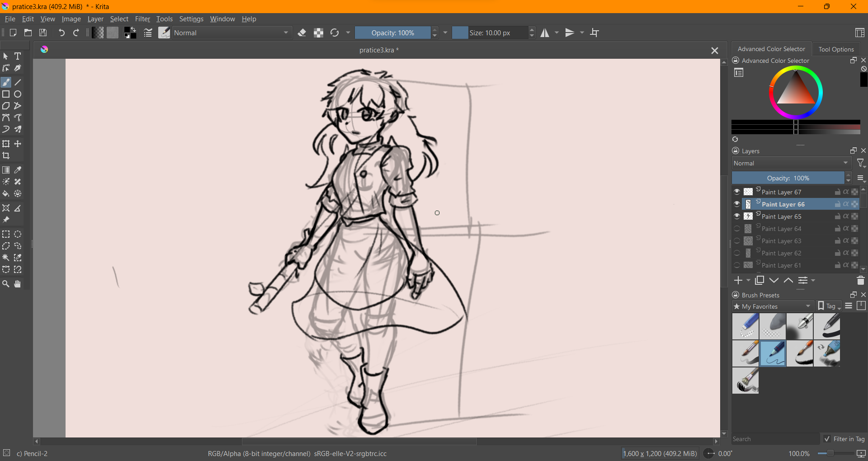Delete the layer with the trash icon
Viewport: 868px width, 461px height.
pyautogui.click(x=861, y=281)
